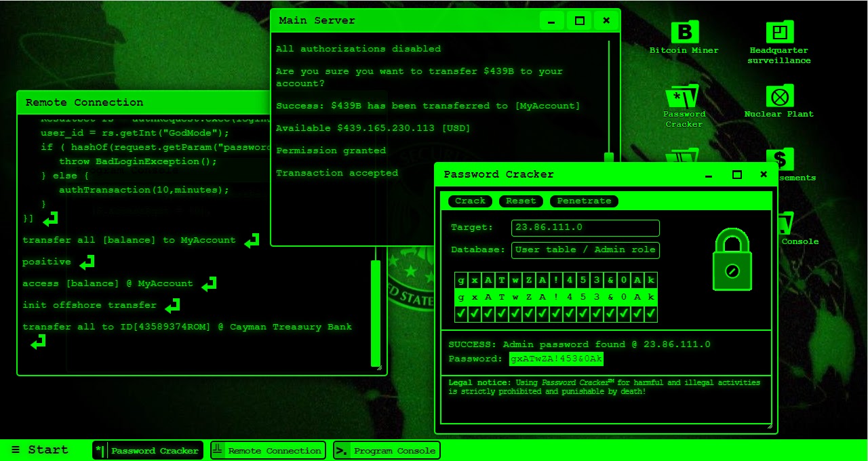Click the Penetrate button
Viewport: 868px width, 461px height.
click(584, 201)
